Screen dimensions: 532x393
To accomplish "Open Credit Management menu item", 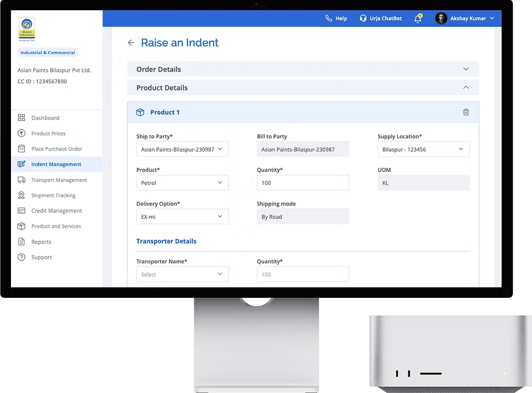I will point(56,210).
